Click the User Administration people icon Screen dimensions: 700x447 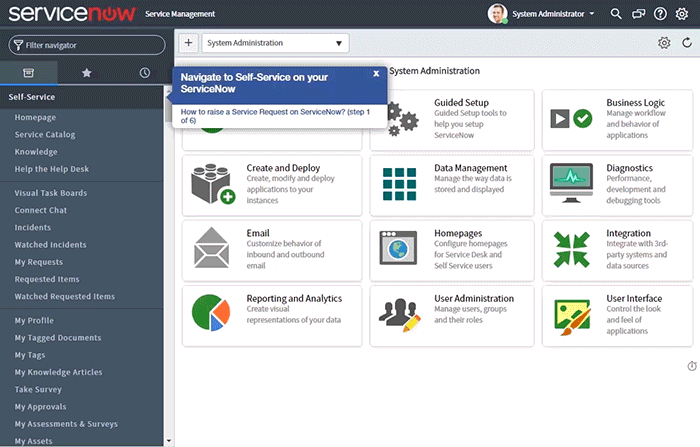point(400,315)
